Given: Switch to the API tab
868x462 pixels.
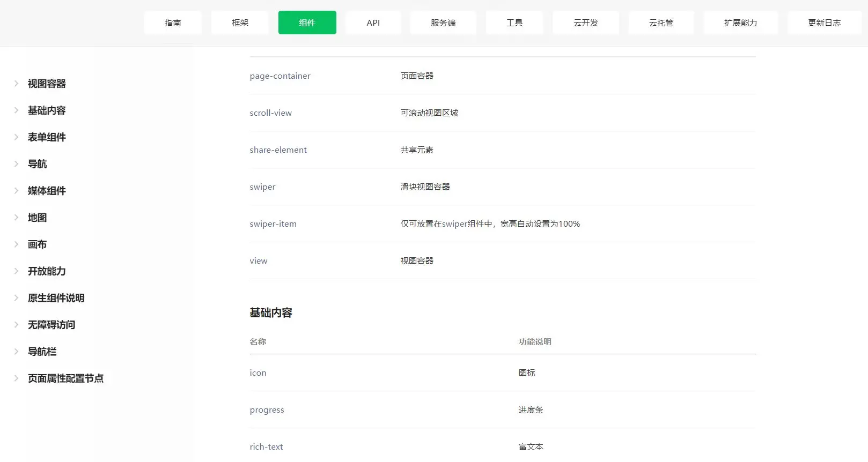Looking at the screenshot, I should coord(373,23).
